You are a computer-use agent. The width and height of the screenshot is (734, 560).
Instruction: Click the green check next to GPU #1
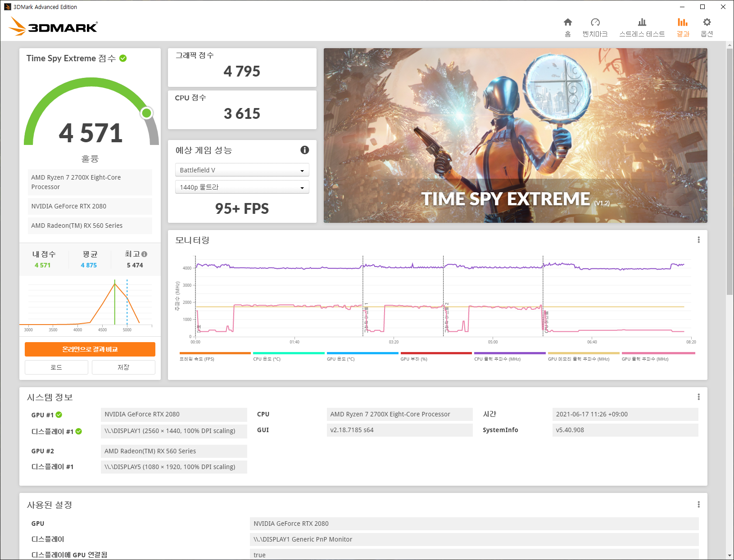pyautogui.click(x=59, y=415)
